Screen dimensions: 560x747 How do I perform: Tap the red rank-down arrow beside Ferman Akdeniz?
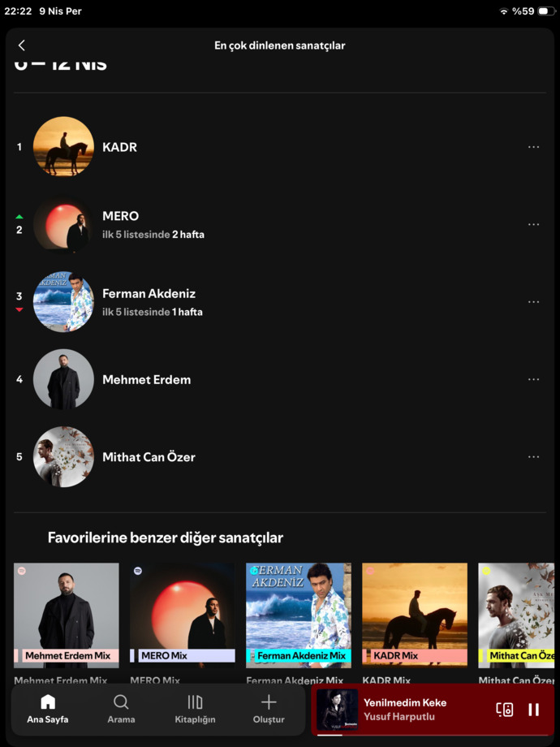click(19, 309)
